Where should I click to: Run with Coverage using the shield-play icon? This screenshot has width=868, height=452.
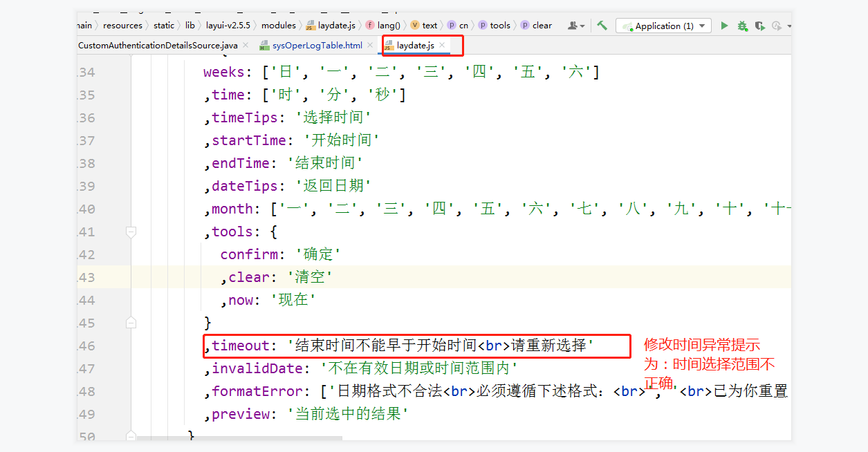[759, 25]
